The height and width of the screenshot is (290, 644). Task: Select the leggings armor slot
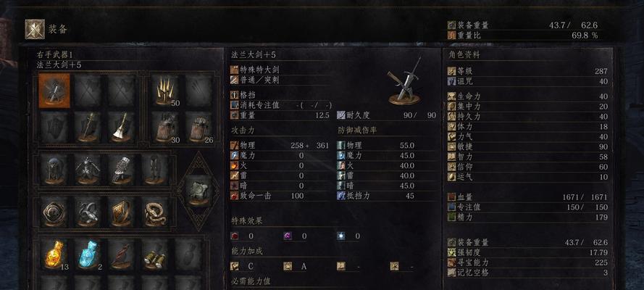155,169
